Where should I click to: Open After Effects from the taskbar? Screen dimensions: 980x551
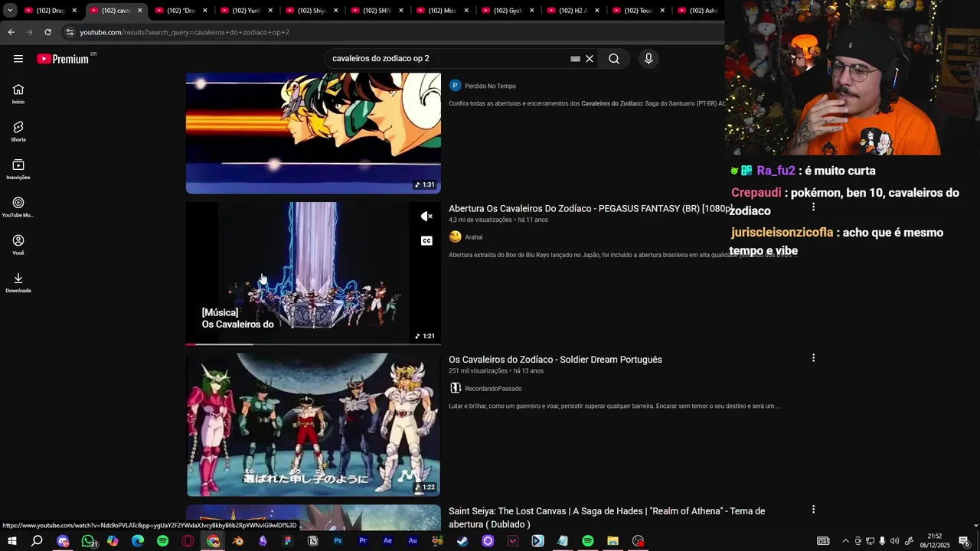[387, 541]
